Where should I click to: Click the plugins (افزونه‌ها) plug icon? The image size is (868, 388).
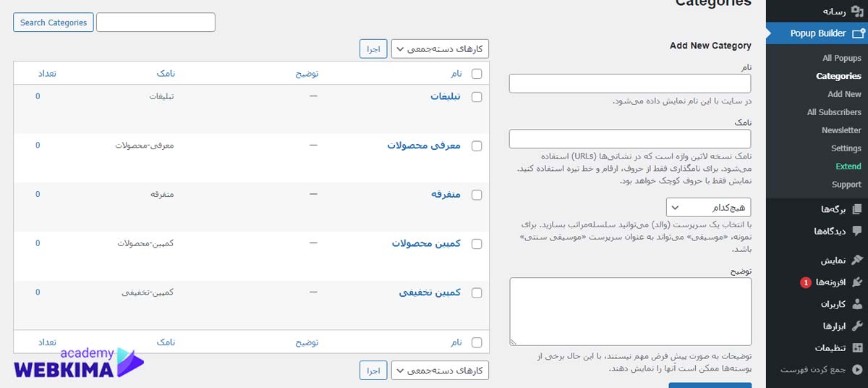click(858, 282)
